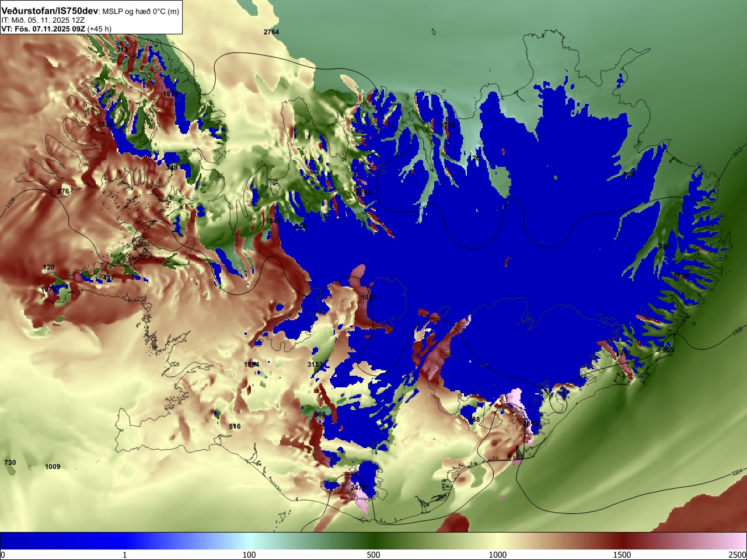The image size is (747, 560).
Task: Click the color scale label '500'
Action: (373, 555)
